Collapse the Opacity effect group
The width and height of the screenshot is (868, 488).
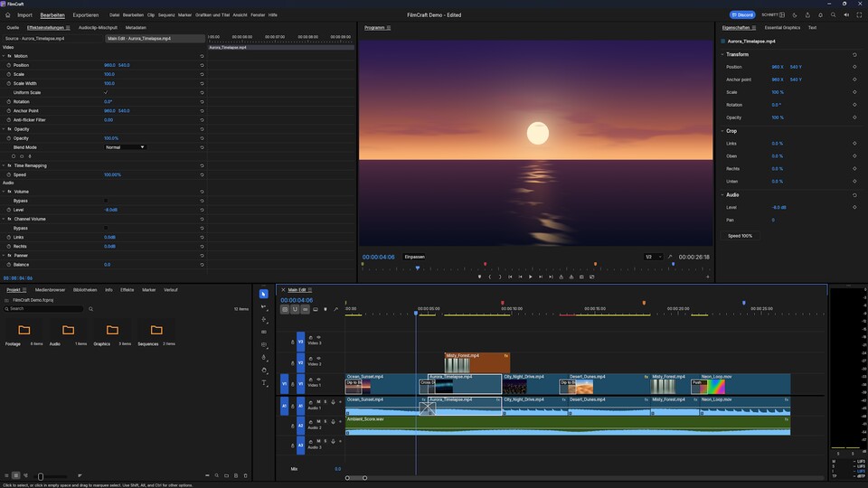pyautogui.click(x=4, y=129)
